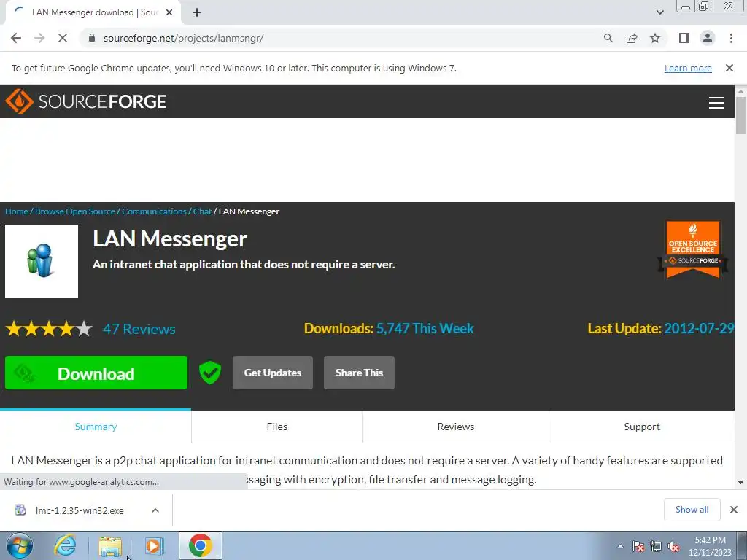
Task: Click the network tray icon
Action: click(x=656, y=546)
